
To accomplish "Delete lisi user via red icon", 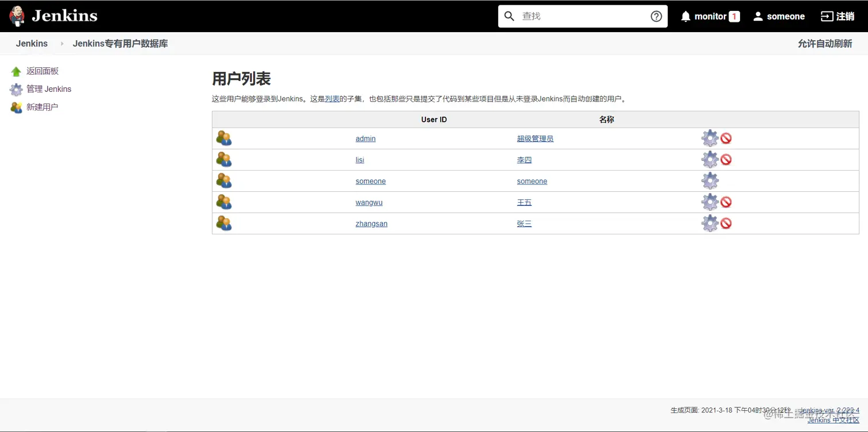I will pos(726,160).
